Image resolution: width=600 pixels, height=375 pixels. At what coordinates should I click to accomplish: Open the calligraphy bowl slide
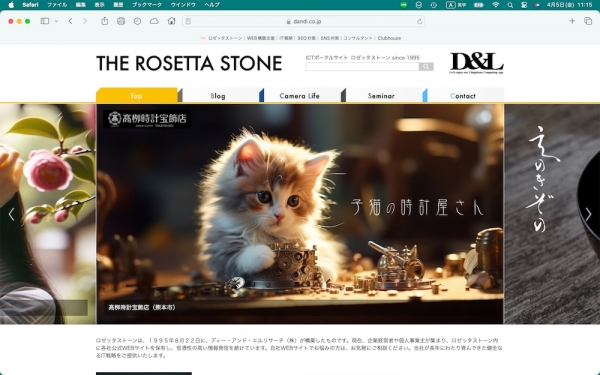pos(552,214)
